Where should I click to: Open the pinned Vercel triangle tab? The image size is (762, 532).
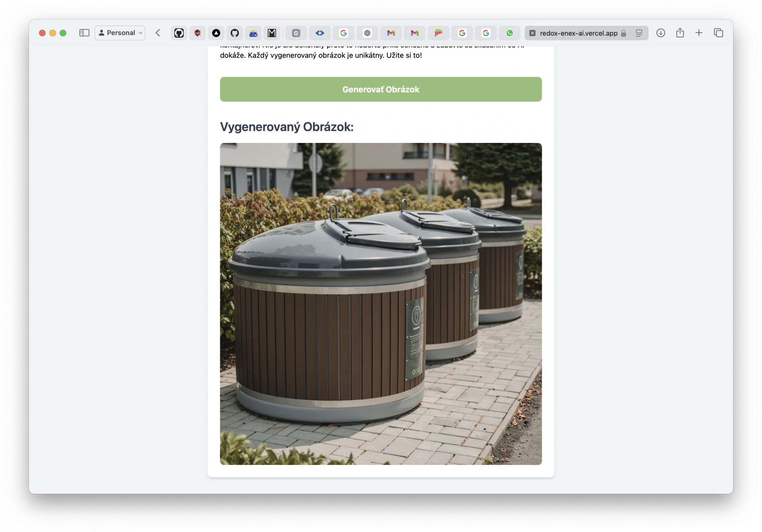point(216,33)
